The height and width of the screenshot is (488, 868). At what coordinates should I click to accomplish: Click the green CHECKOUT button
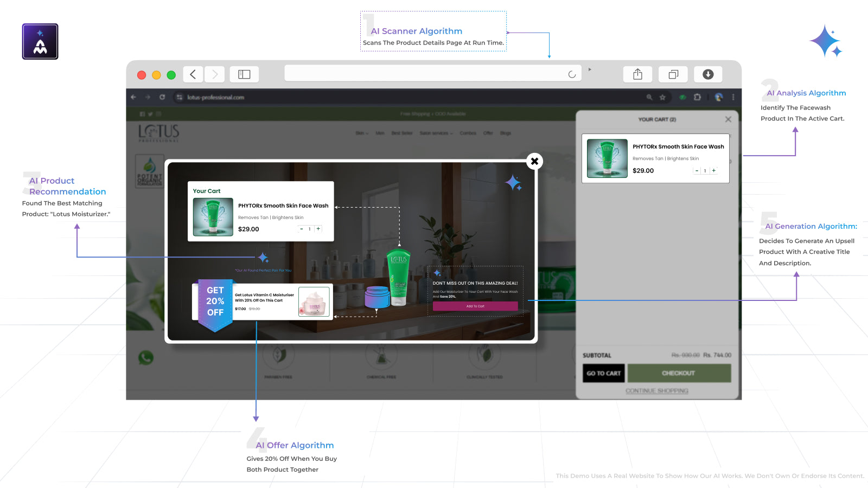[679, 373]
